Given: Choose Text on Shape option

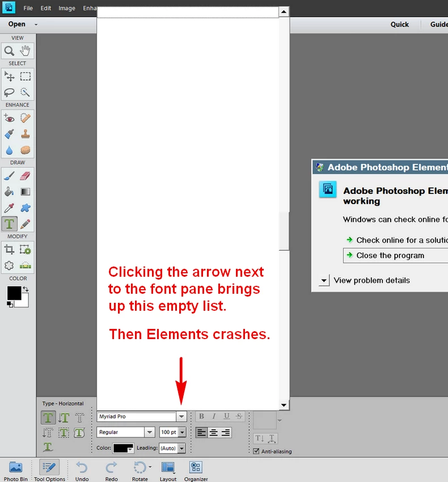Looking at the screenshot, I should pyautogui.click(x=79, y=433).
